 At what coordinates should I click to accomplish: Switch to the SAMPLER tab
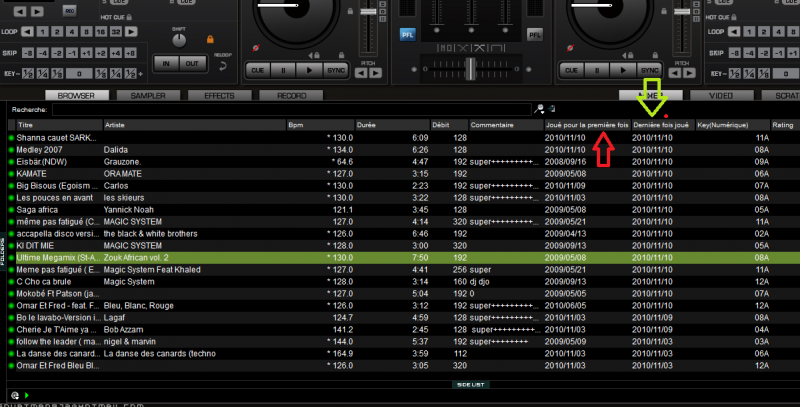pos(148,95)
